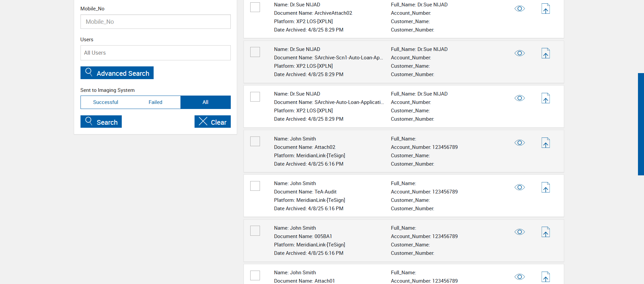This screenshot has width=644, height=284.
Task: Select the All imaging filter
Action: click(205, 102)
